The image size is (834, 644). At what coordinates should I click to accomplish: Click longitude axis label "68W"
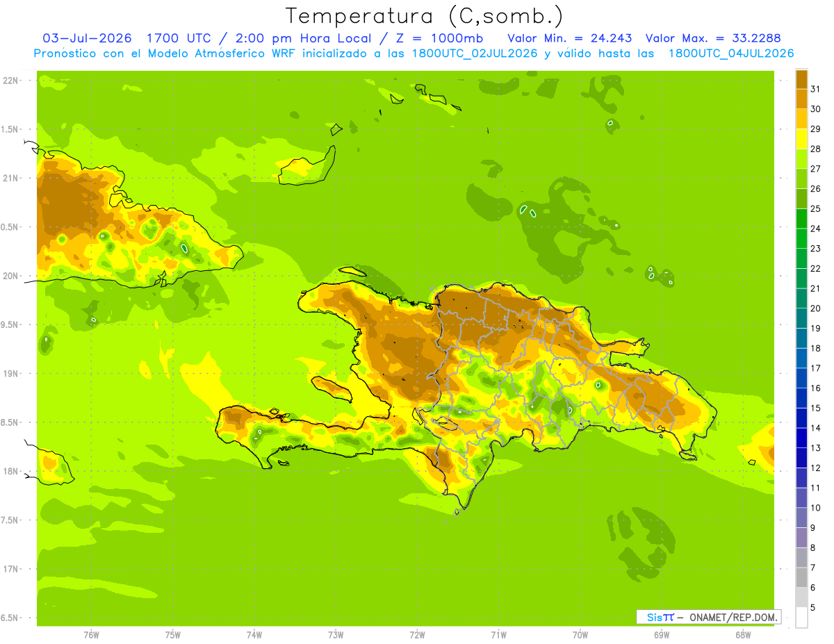pyautogui.click(x=743, y=635)
